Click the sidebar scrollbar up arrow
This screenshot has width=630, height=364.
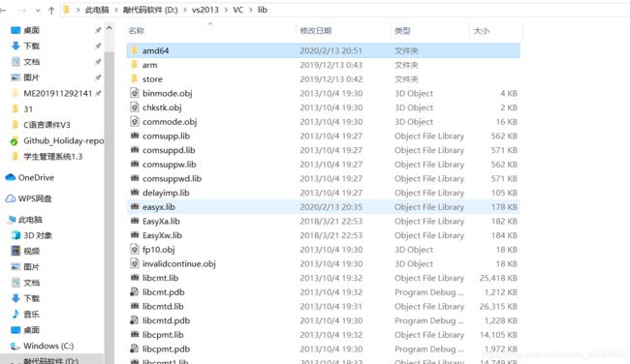110,28
